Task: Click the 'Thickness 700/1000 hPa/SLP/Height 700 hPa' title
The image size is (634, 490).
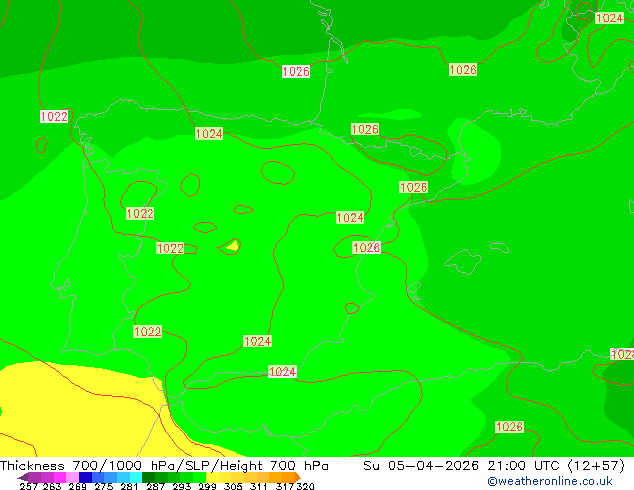Action: (x=164, y=466)
